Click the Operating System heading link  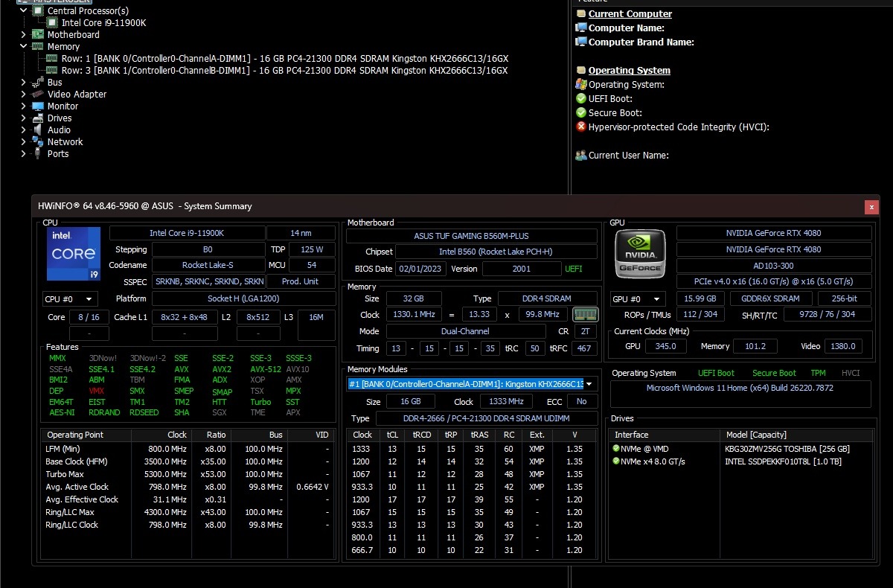[x=630, y=70]
